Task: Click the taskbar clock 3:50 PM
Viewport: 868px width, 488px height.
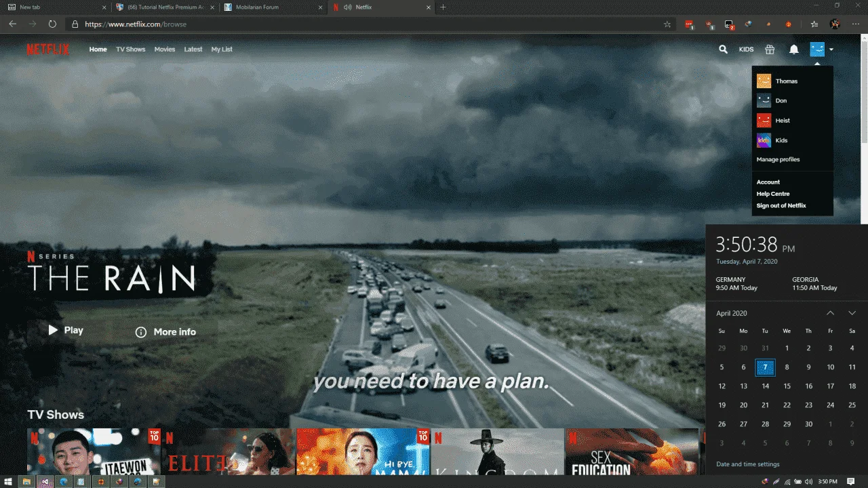Action: pos(827,481)
